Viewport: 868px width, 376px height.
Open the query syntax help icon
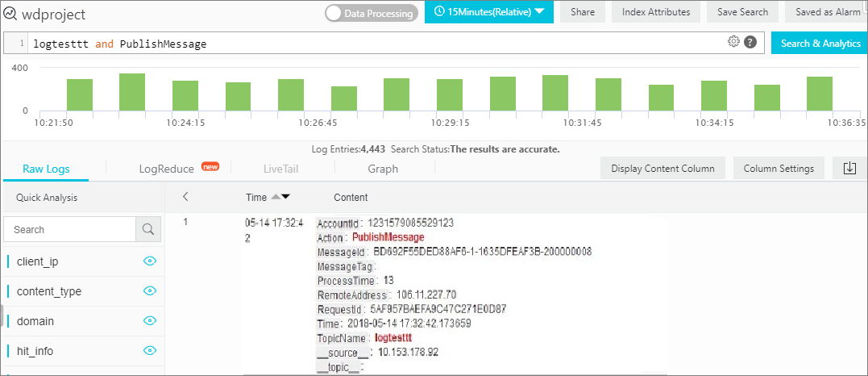[750, 42]
